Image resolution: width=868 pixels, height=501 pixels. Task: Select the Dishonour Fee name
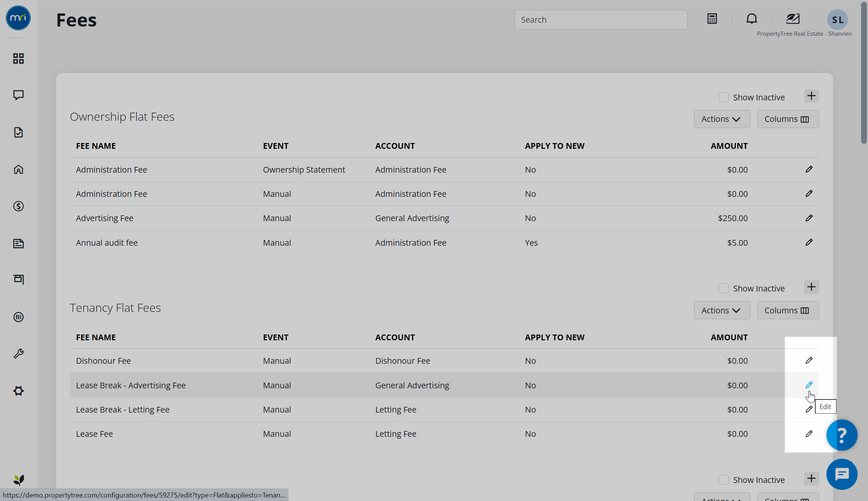click(x=103, y=361)
